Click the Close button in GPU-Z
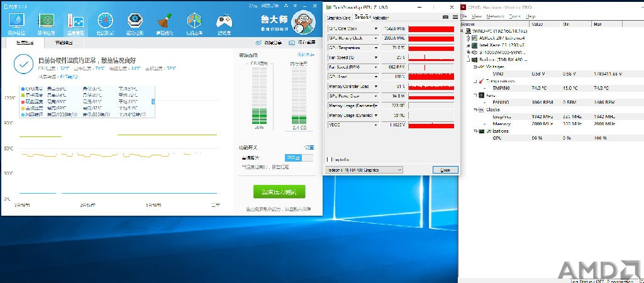Screen dimensions: 644x283 445,170
